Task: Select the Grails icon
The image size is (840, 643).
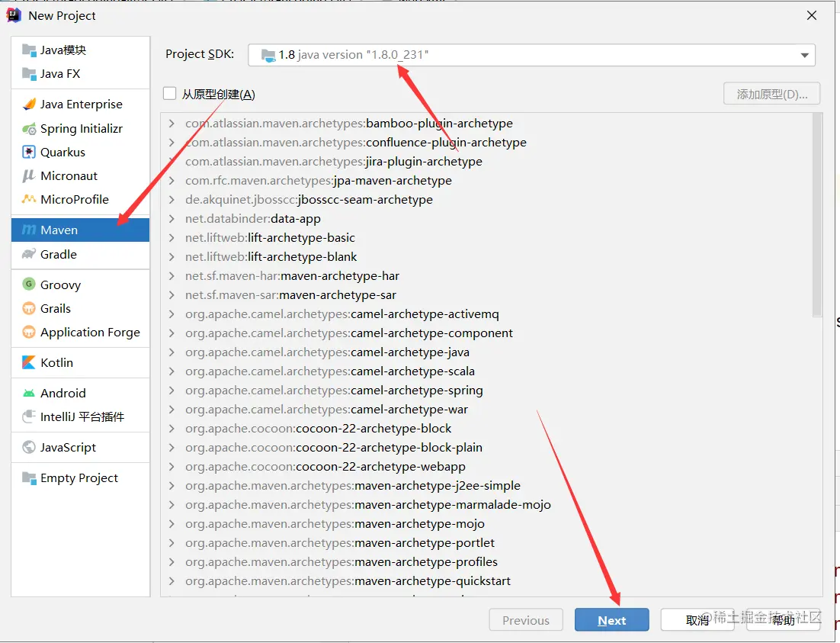Action: click(x=29, y=308)
